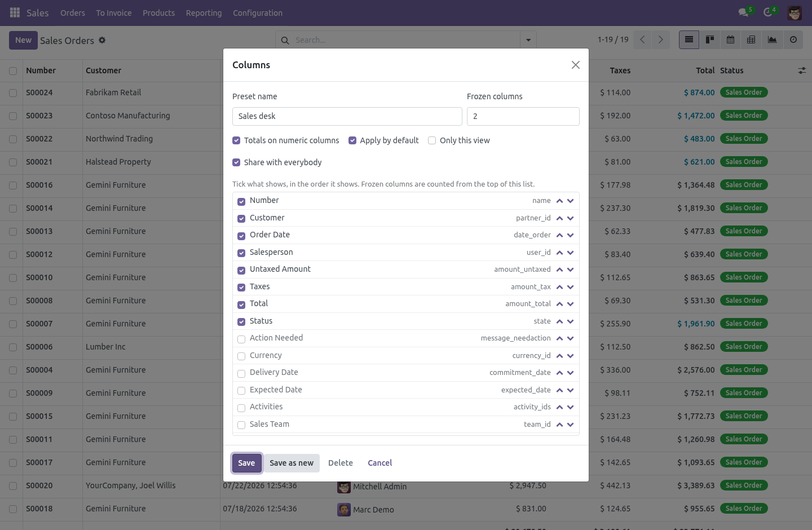Switch to the list view
812x530 pixels.
coord(689,39)
